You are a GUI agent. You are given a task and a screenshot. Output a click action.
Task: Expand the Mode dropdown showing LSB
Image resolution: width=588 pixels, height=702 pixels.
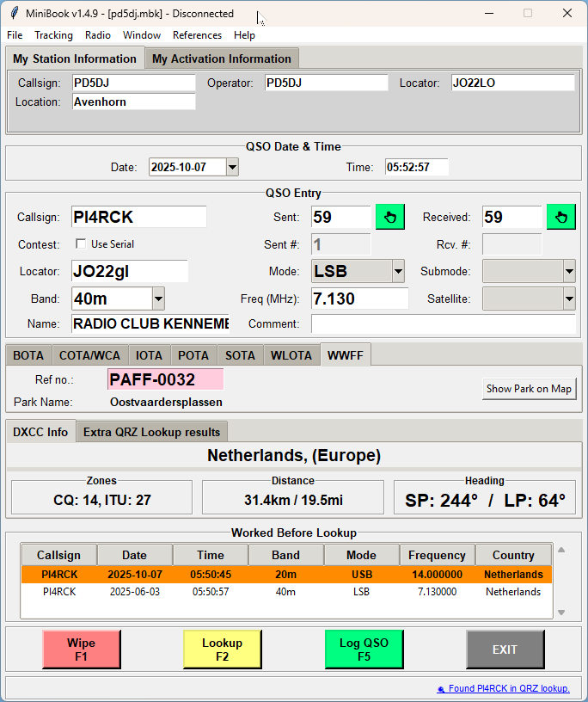point(398,272)
